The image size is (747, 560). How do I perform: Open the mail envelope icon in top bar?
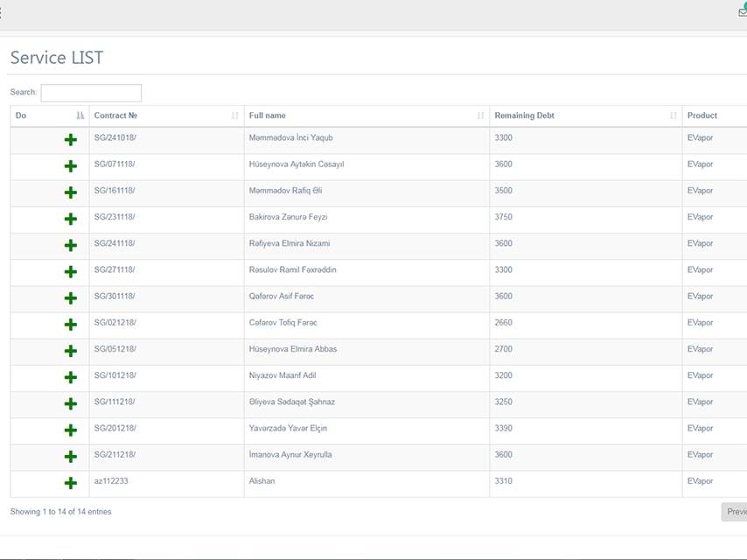(x=742, y=12)
